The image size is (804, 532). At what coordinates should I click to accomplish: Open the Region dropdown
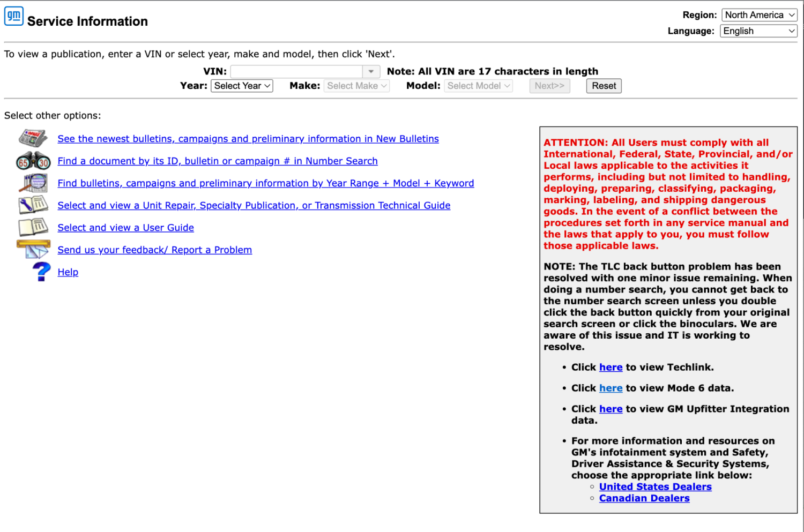point(759,15)
